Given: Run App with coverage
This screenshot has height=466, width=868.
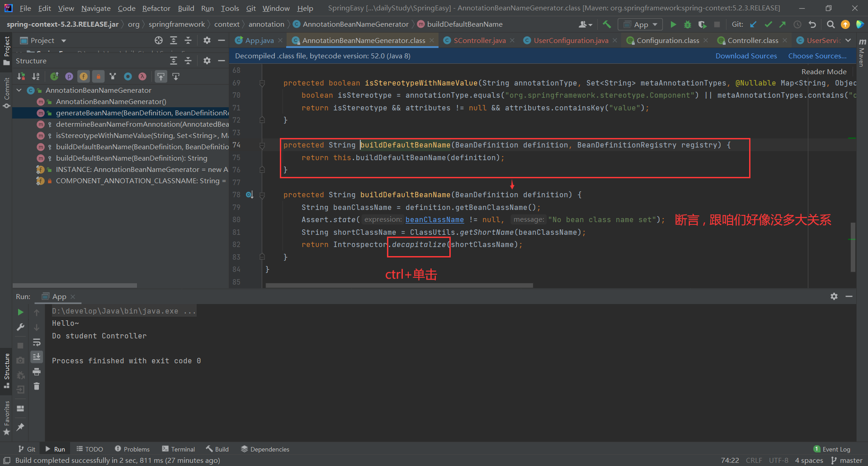Looking at the screenshot, I should [x=702, y=24].
